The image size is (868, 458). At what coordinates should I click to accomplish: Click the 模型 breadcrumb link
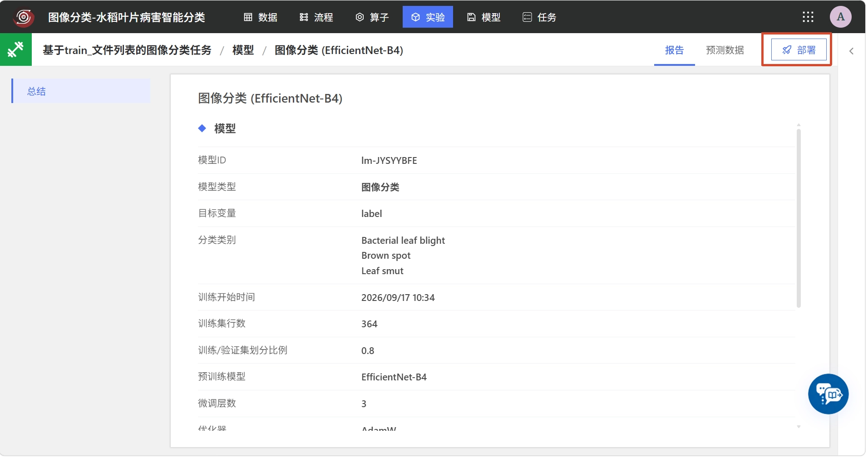click(243, 50)
